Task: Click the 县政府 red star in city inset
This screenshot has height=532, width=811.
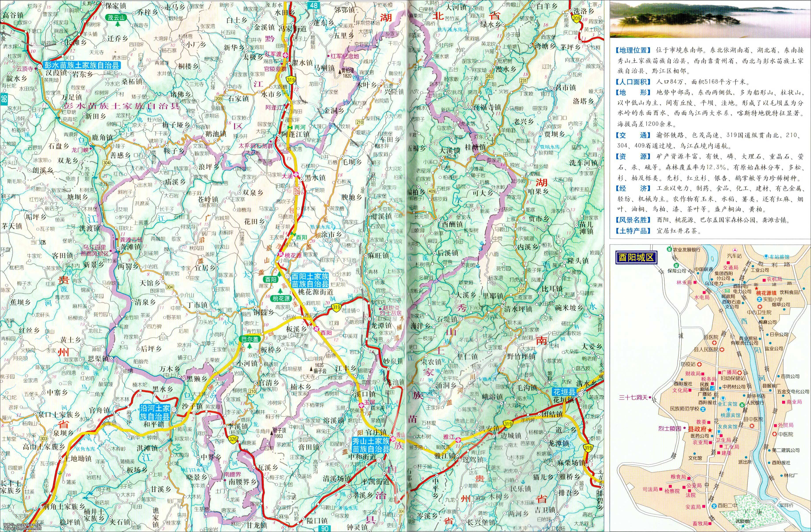Action: point(710,431)
